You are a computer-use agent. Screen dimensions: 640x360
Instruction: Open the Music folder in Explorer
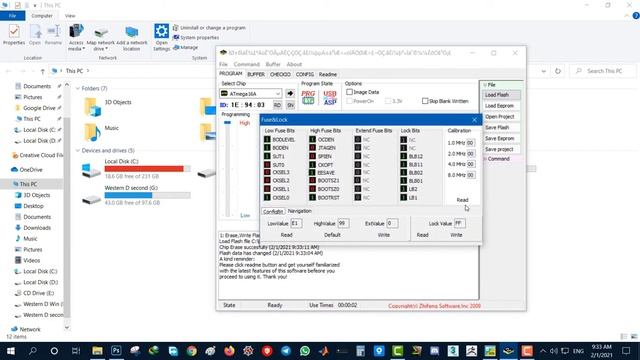pos(102,132)
